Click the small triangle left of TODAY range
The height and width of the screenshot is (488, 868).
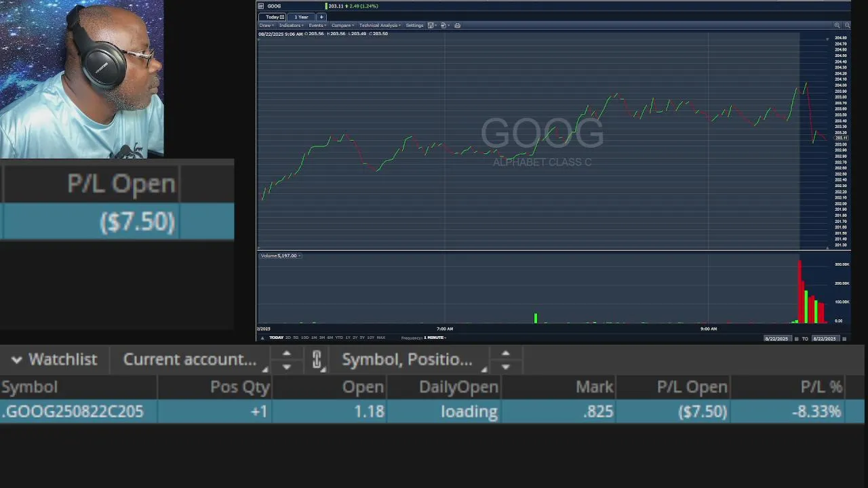coord(262,338)
